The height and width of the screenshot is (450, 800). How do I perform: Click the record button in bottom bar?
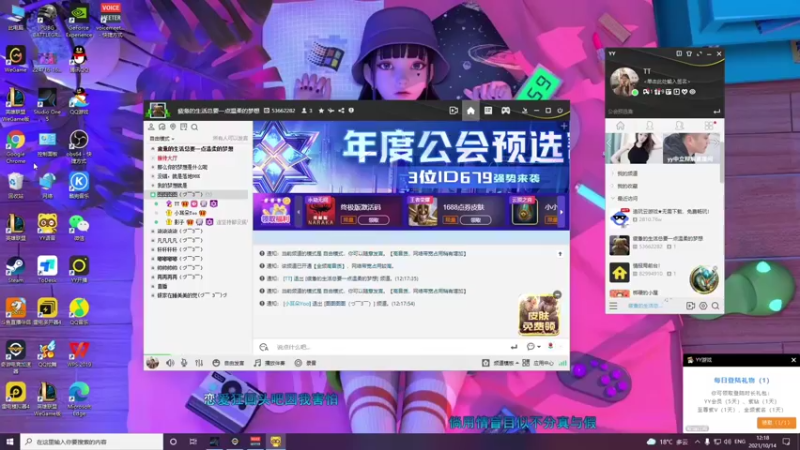point(306,363)
